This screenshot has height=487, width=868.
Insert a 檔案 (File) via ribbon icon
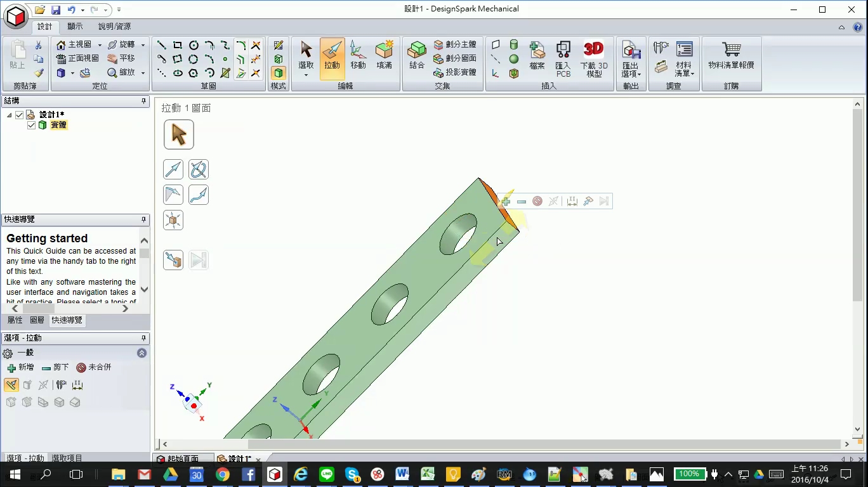pos(537,55)
